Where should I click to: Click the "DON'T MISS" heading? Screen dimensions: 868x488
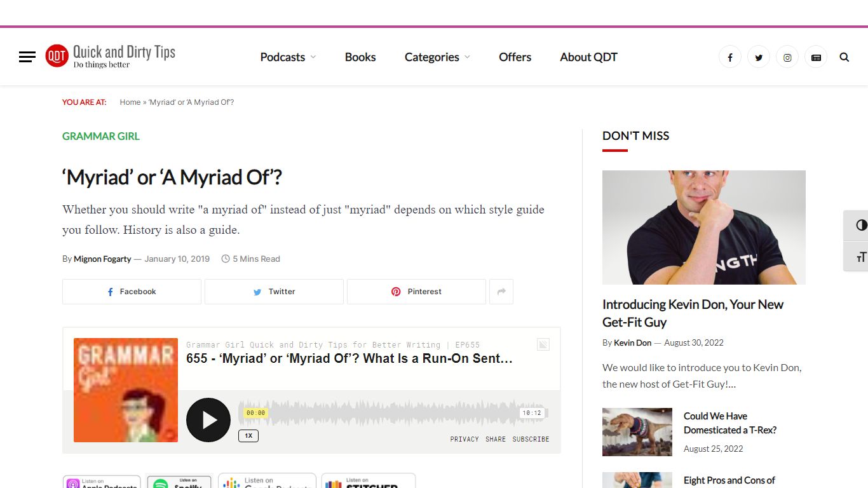tap(635, 136)
